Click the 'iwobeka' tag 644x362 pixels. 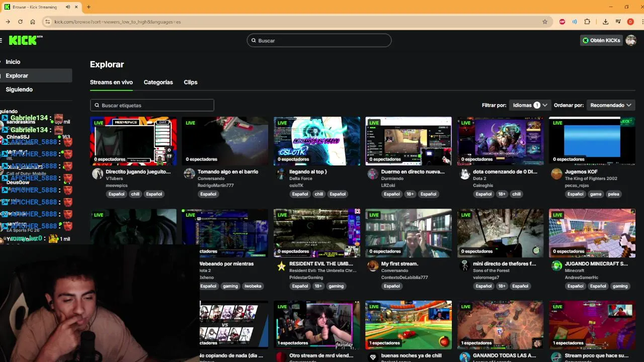(253, 286)
